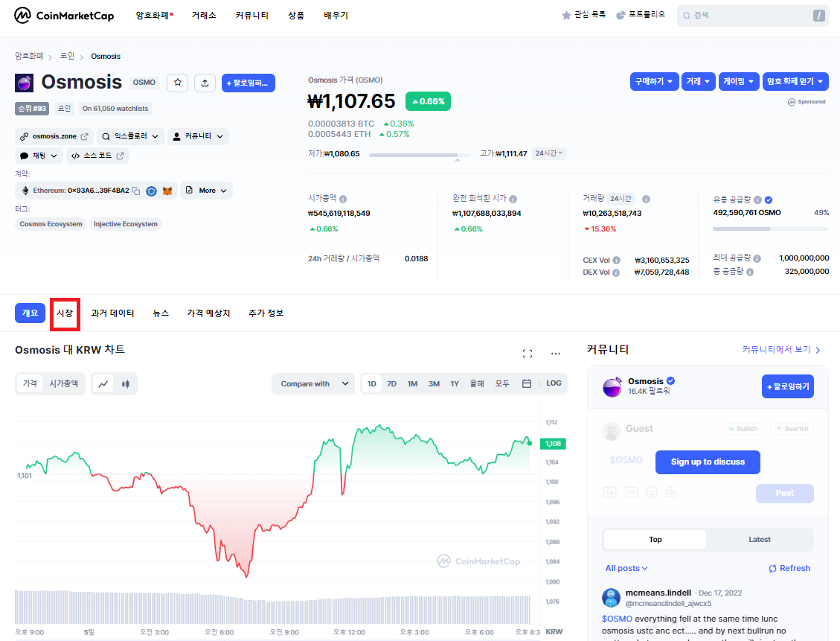Click the star watchlist icon beside OSMO
The height and width of the screenshot is (641, 840).
(177, 83)
